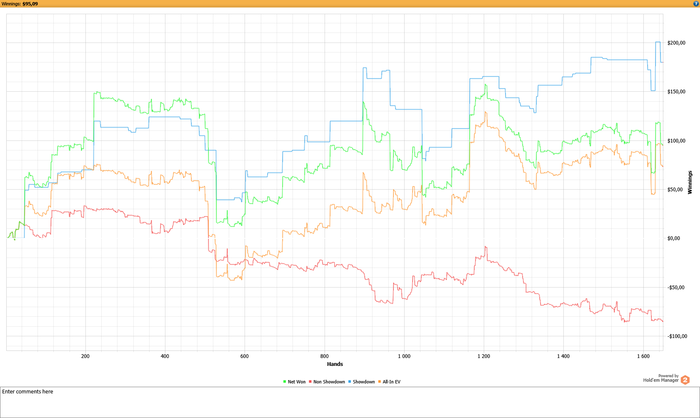Click the '$200,00' y-axis label
This screenshot has width=700, height=418.
pos(676,43)
